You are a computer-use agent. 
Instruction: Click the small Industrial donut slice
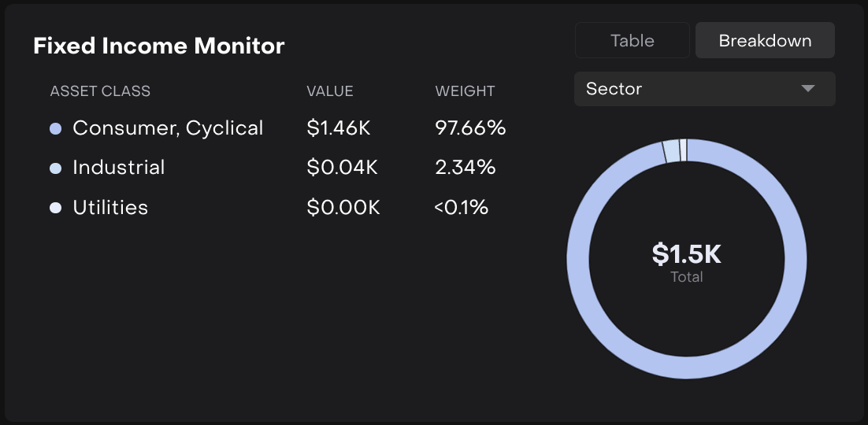671,151
